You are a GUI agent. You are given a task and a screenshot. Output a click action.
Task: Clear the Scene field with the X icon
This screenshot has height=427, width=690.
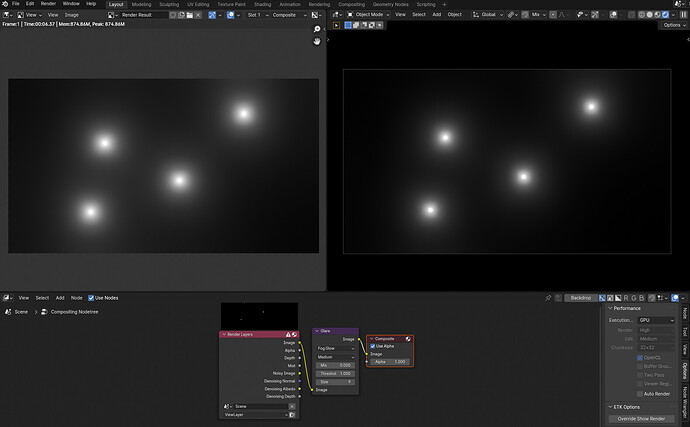click(x=292, y=406)
